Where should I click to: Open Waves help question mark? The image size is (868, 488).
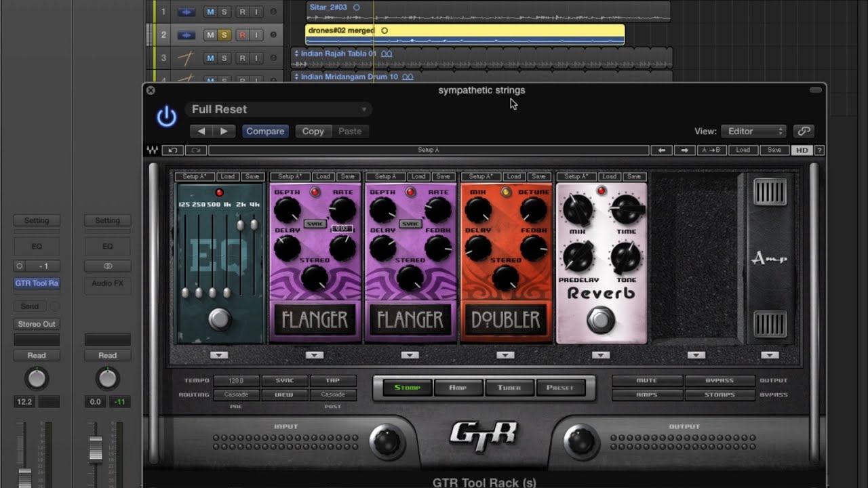tap(819, 150)
